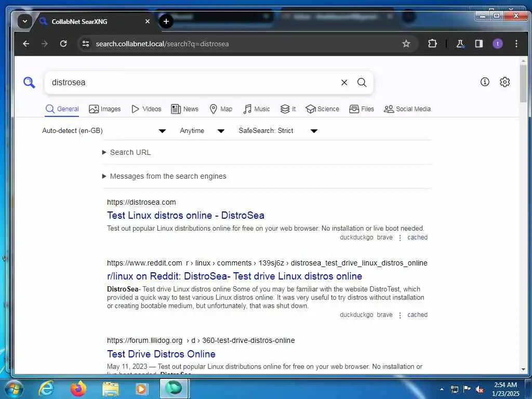The image size is (532, 399).
Task: Open the Anytime time range dropdown
Action: [202, 130]
